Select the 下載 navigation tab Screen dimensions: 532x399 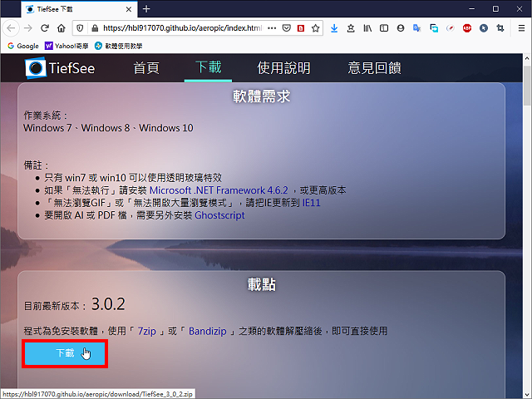pyautogui.click(x=209, y=67)
